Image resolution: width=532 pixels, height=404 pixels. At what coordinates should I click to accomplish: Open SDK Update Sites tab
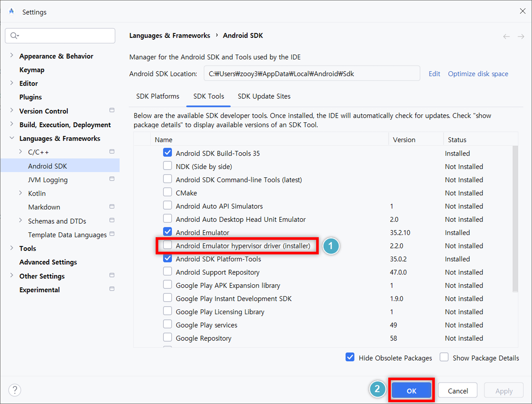pos(264,97)
